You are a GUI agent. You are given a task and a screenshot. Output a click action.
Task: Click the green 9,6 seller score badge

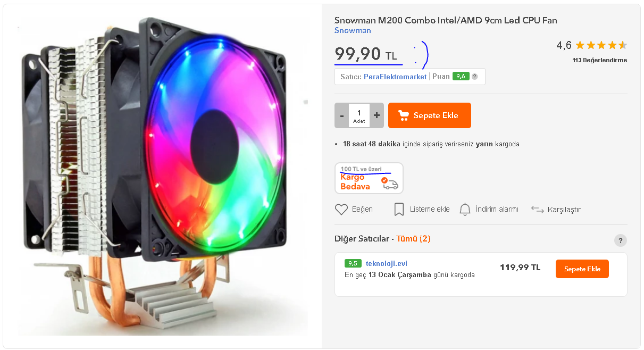(x=461, y=77)
